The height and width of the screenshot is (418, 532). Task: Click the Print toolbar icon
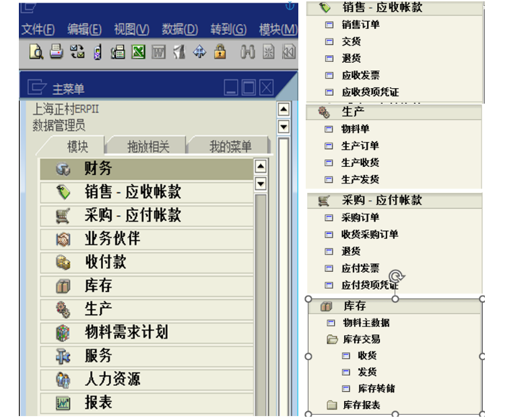[x=57, y=52]
